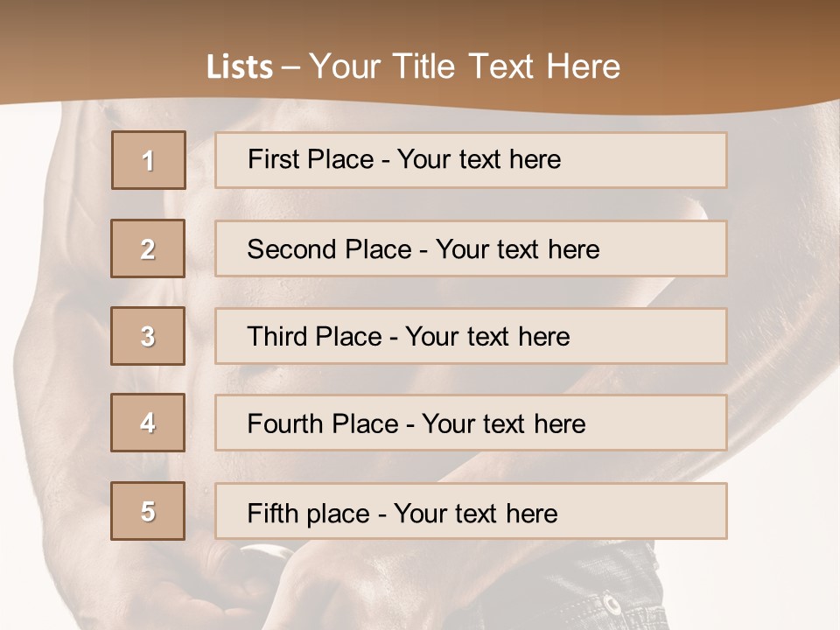
Task: Select "Your Title Text Here" in heading
Action: (x=465, y=67)
